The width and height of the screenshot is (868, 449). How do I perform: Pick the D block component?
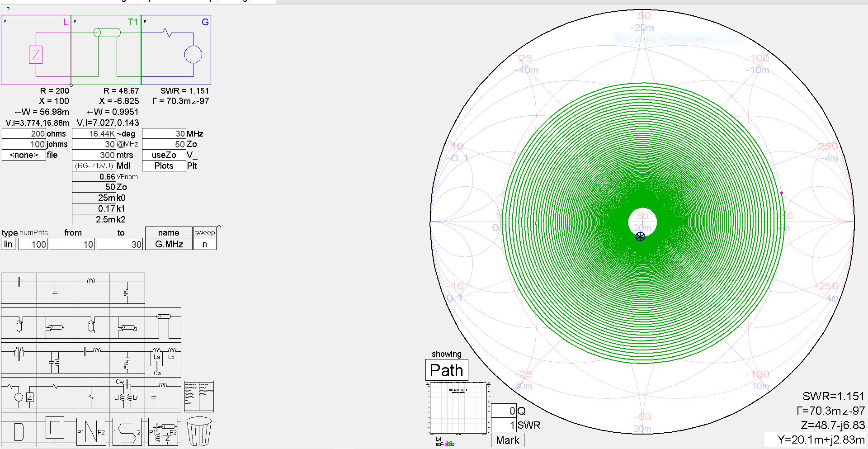coord(19,430)
